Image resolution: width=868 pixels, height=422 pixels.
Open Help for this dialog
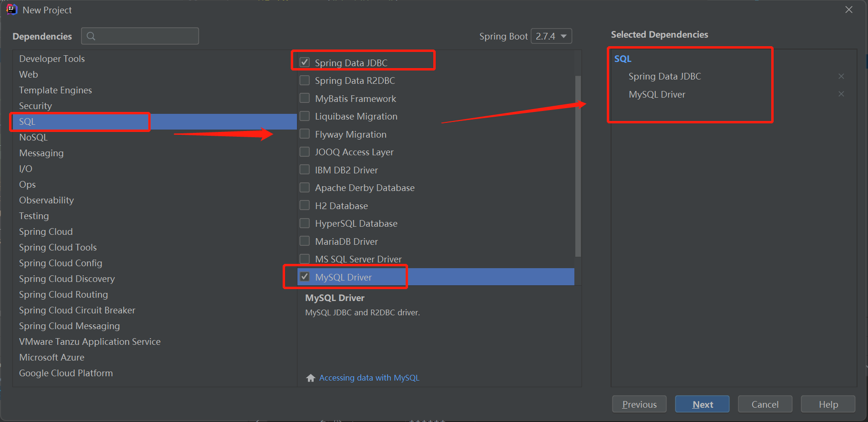click(x=828, y=404)
